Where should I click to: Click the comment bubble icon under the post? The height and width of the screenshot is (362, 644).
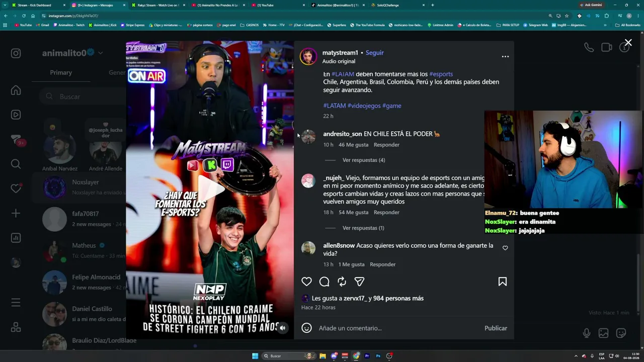325,282
